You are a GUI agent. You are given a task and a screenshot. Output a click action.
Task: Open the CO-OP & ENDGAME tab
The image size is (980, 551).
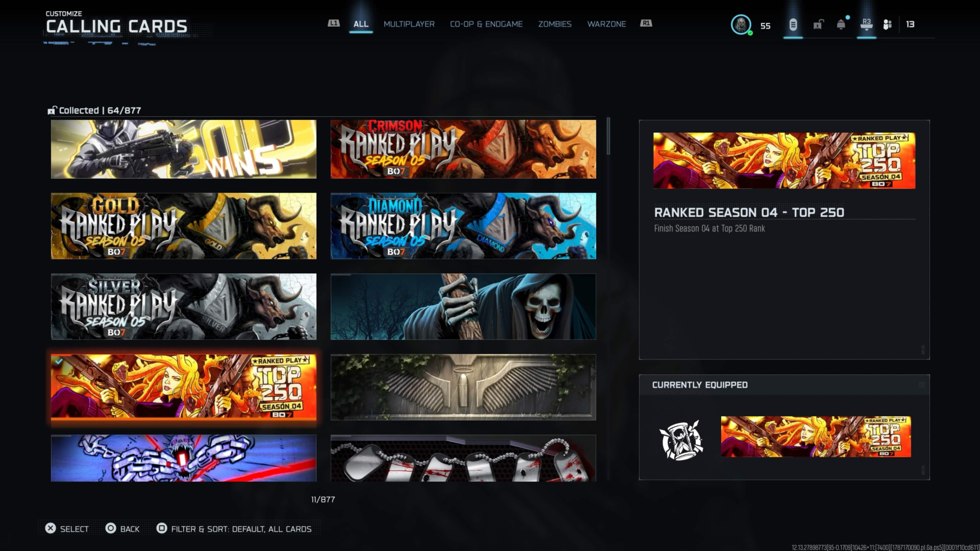486,24
